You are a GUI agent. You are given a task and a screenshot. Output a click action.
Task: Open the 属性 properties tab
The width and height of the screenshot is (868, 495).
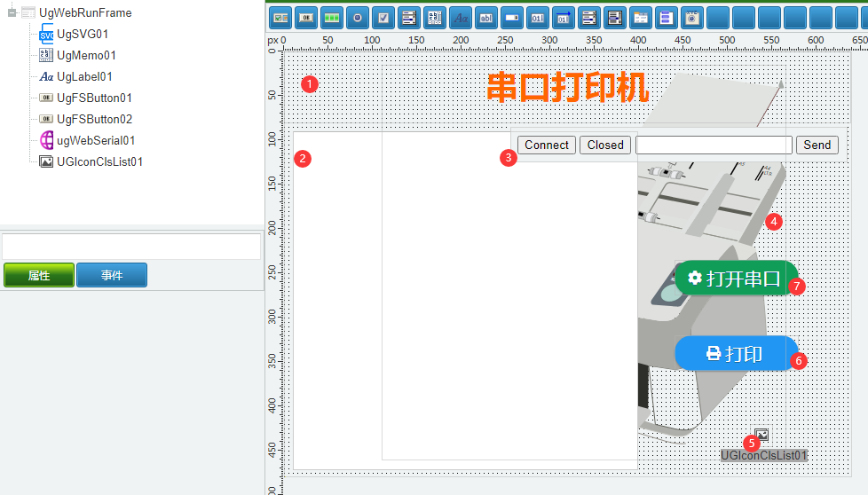[x=39, y=275]
